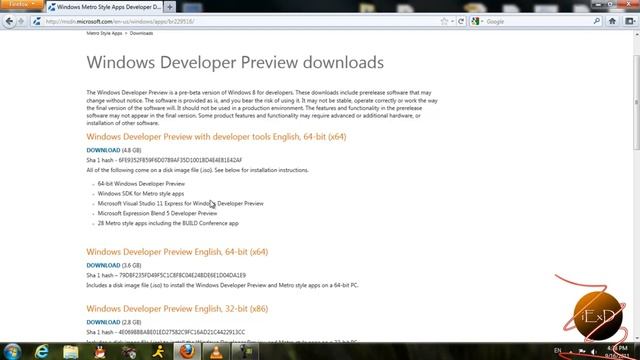
Task: Open Windows Explorer folder from taskbar
Action: point(71,351)
